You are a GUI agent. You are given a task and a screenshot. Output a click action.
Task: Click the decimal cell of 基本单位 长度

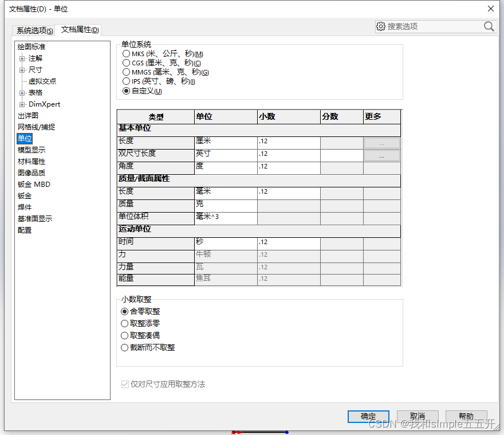[289, 143]
